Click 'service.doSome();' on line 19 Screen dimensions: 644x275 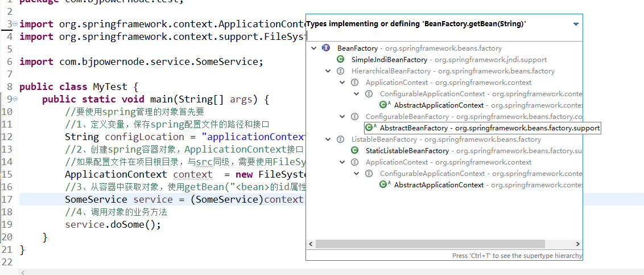[x=113, y=225]
